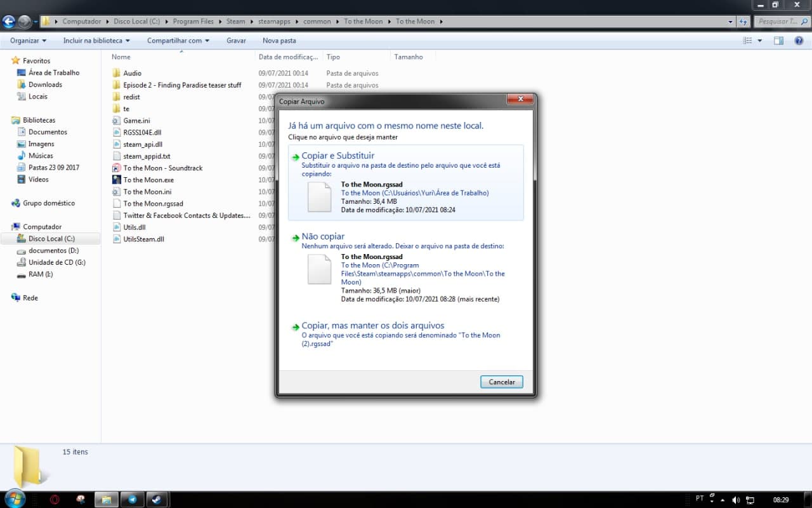Viewport: 812px width, 508px height.
Task: Click the Windows Explorer taskbar button
Action: [107, 500]
